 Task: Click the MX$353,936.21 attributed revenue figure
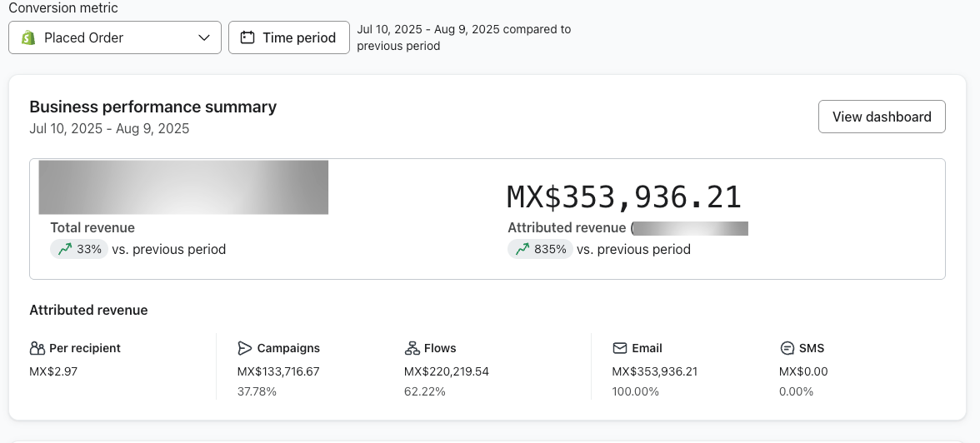point(624,197)
